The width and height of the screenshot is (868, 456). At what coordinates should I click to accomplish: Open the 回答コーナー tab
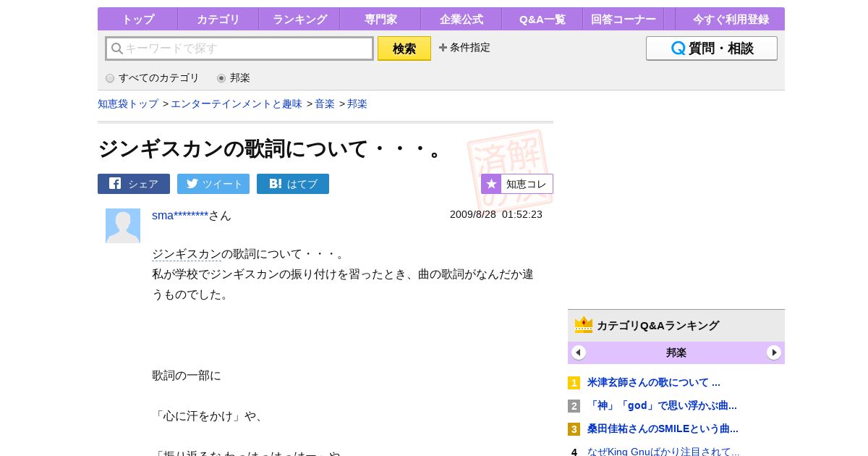(x=624, y=20)
